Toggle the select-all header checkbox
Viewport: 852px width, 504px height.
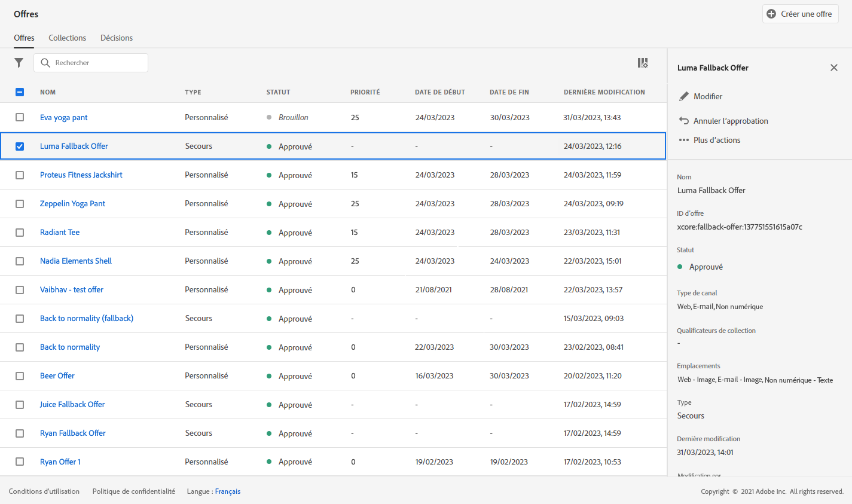(x=20, y=92)
